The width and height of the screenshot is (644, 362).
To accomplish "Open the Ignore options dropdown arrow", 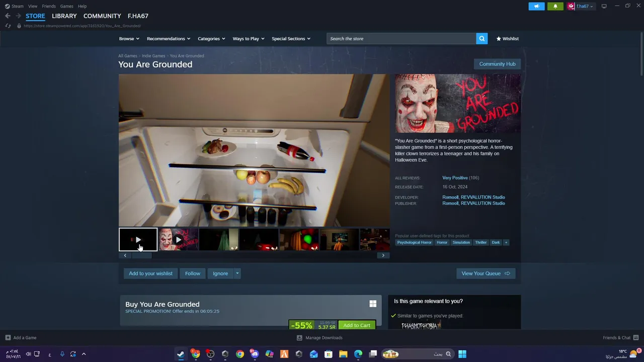I will (237, 274).
